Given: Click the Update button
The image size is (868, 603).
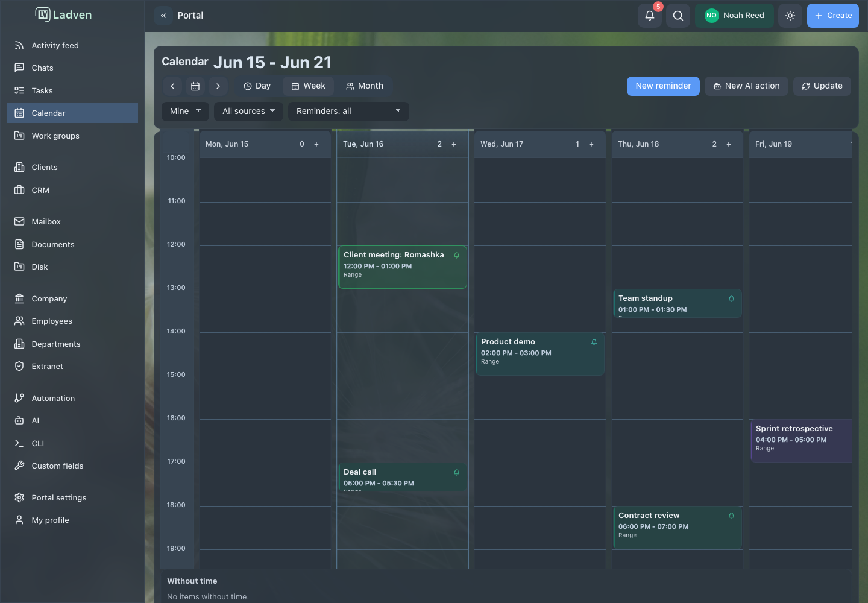Looking at the screenshot, I should pos(822,86).
